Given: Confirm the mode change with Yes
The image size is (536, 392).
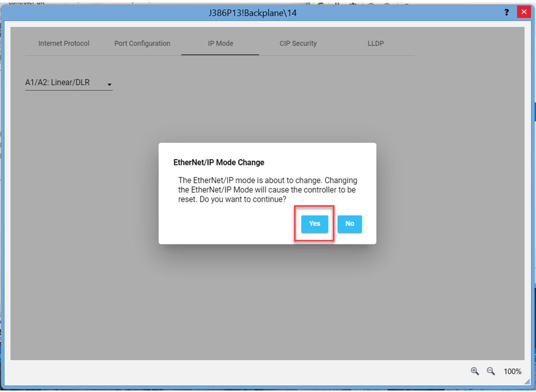Looking at the screenshot, I should click(314, 224).
